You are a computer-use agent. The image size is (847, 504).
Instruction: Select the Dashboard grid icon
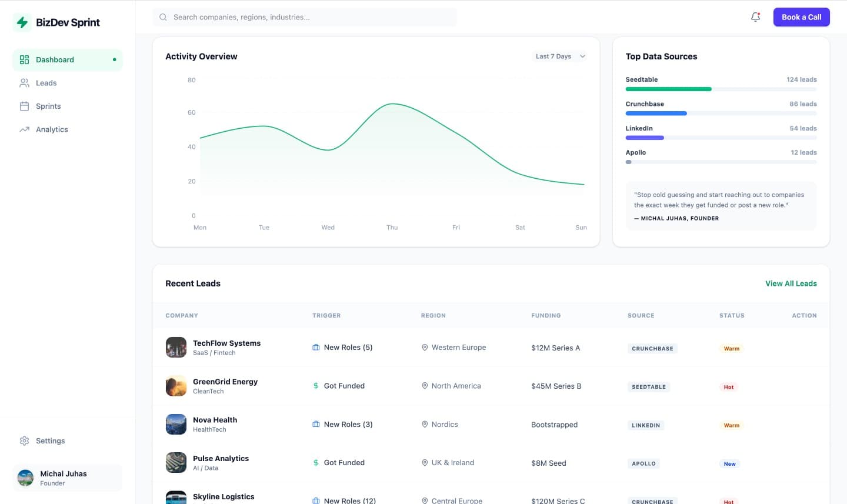[x=24, y=59]
